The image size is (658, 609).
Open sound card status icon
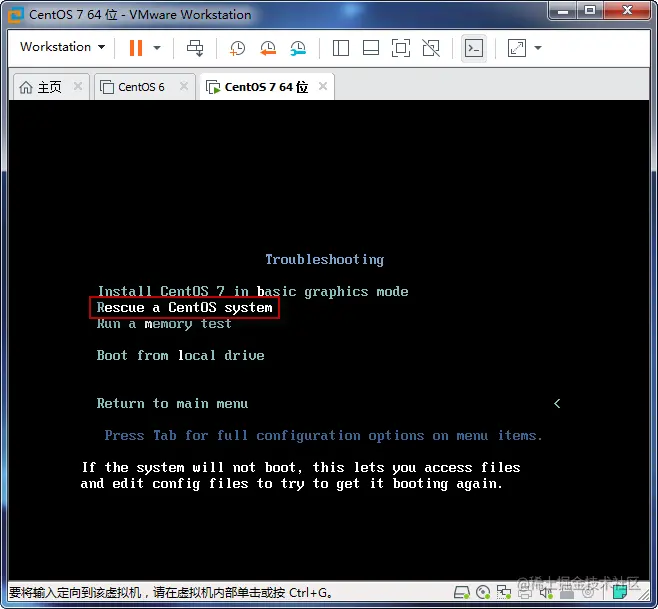pyautogui.click(x=546, y=593)
